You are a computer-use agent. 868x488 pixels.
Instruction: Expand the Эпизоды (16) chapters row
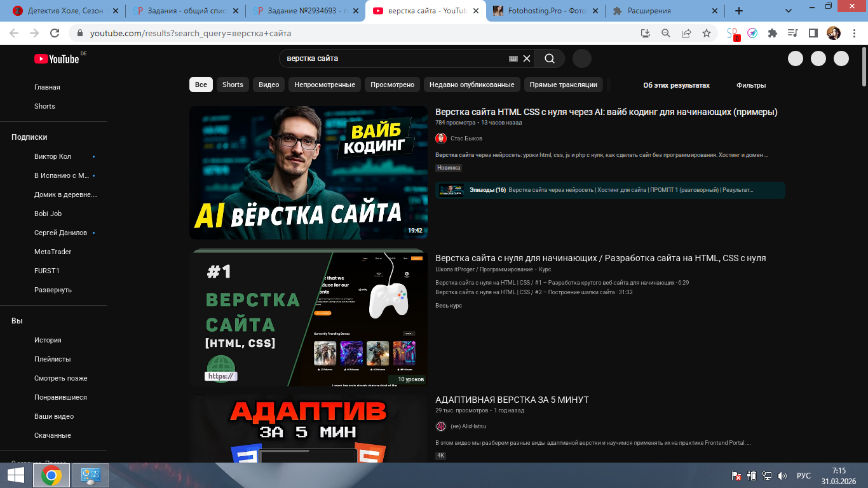[x=610, y=190]
